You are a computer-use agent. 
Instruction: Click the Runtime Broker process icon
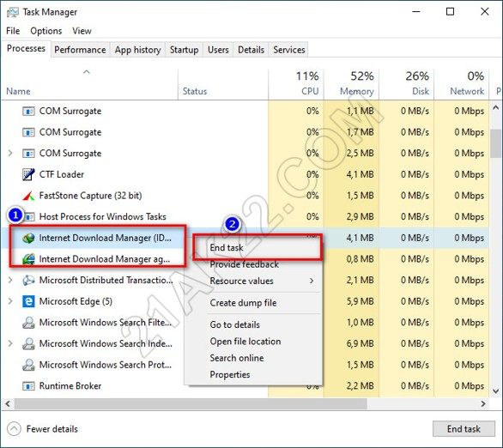pyautogui.click(x=28, y=386)
